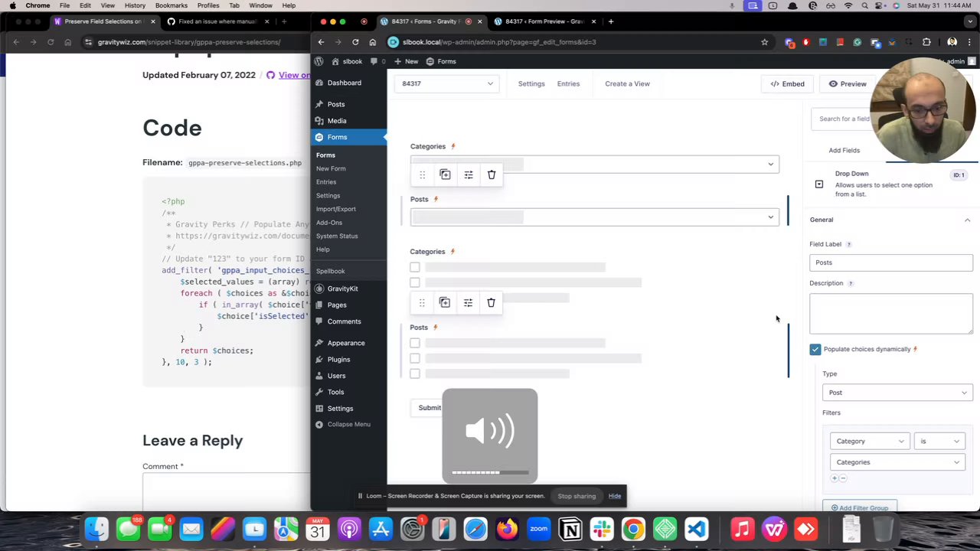Open Appearance in WordPress sidebar
980x551 pixels.
point(346,343)
